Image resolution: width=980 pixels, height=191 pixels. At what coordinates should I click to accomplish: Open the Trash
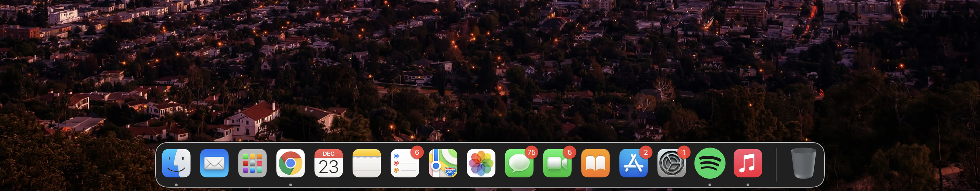(803, 163)
